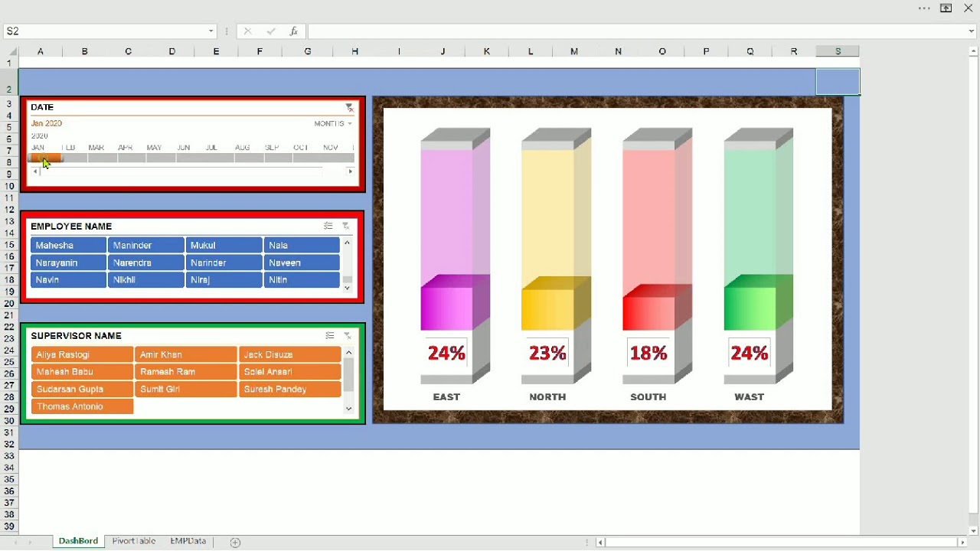Clear filter on EMPLOYEE NAME slicer
The image size is (980, 551).
click(x=346, y=227)
